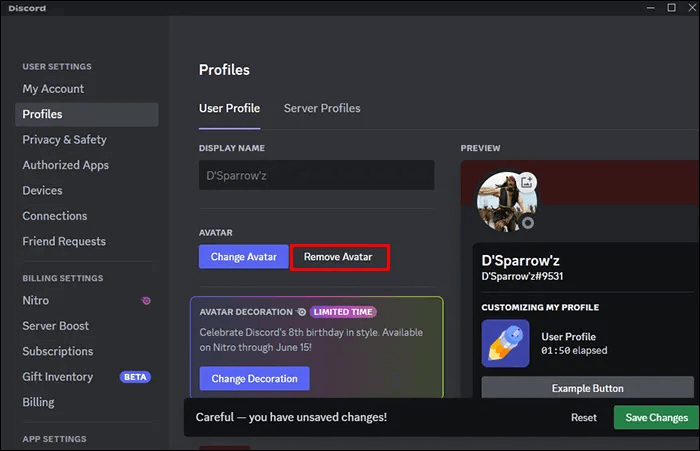Click the Change Avatar button
This screenshot has height=451, width=700.
[244, 257]
